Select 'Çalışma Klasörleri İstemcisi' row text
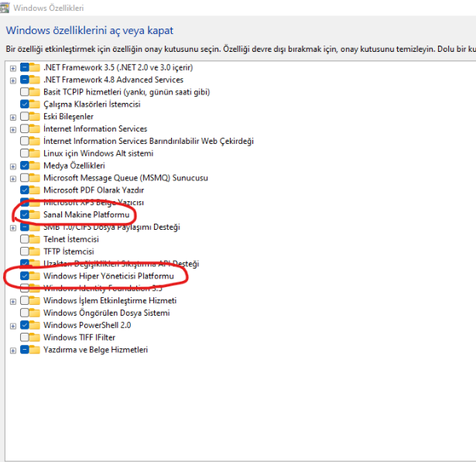The height and width of the screenshot is (462, 476). 91,104
